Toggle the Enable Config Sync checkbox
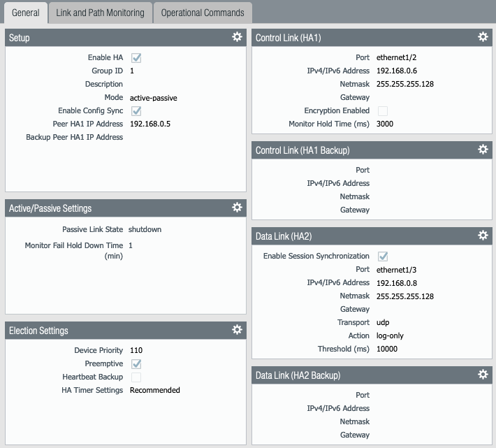 coord(136,111)
